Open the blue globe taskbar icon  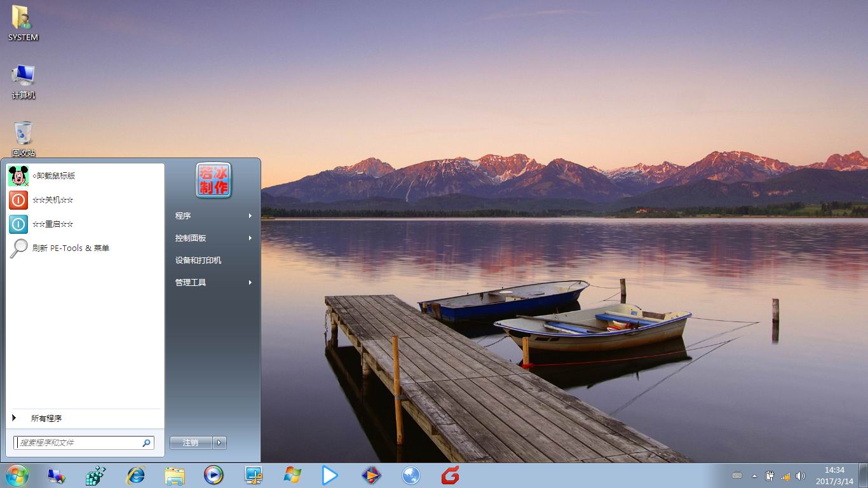pyautogui.click(x=411, y=475)
